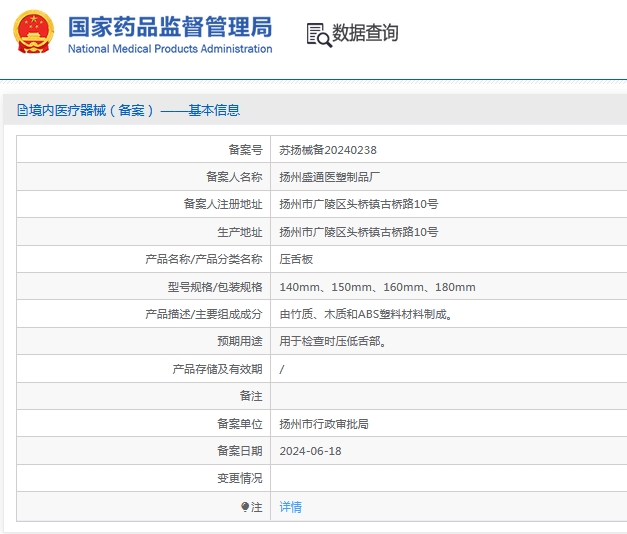Click the national emblem logo
The image size is (627, 534).
click(x=34, y=32)
